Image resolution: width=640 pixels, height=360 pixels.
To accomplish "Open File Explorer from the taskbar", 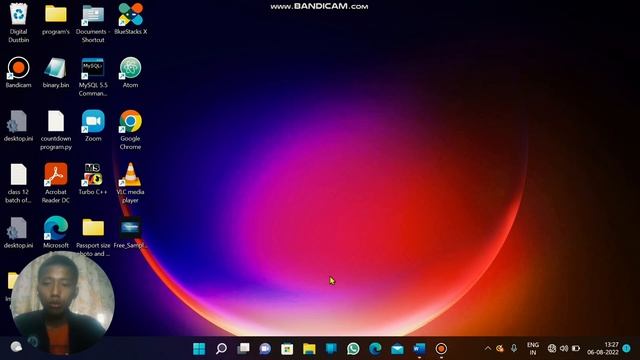I will tap(309, 349).
